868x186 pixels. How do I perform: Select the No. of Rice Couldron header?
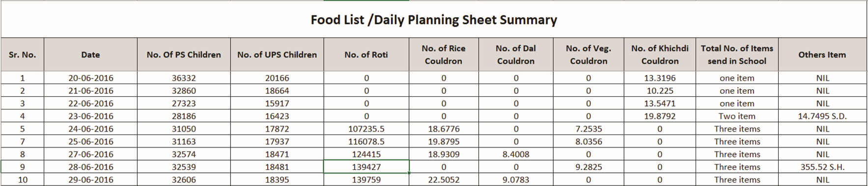click(x=444, y=54)
